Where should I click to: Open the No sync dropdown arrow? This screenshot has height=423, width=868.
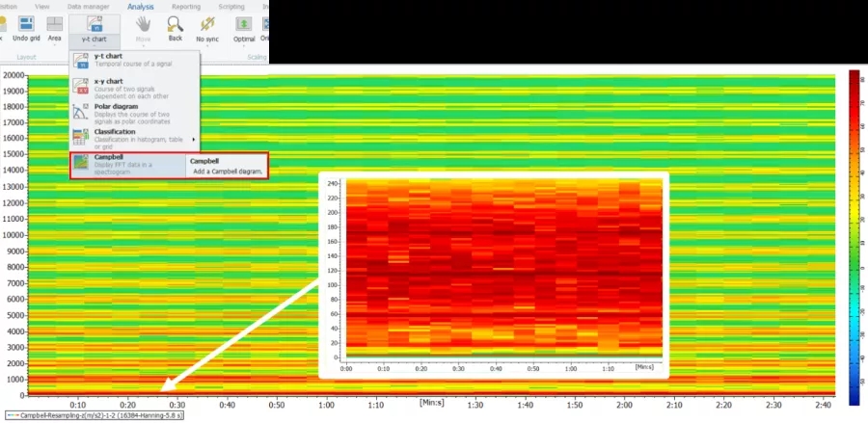pos(207,46)
